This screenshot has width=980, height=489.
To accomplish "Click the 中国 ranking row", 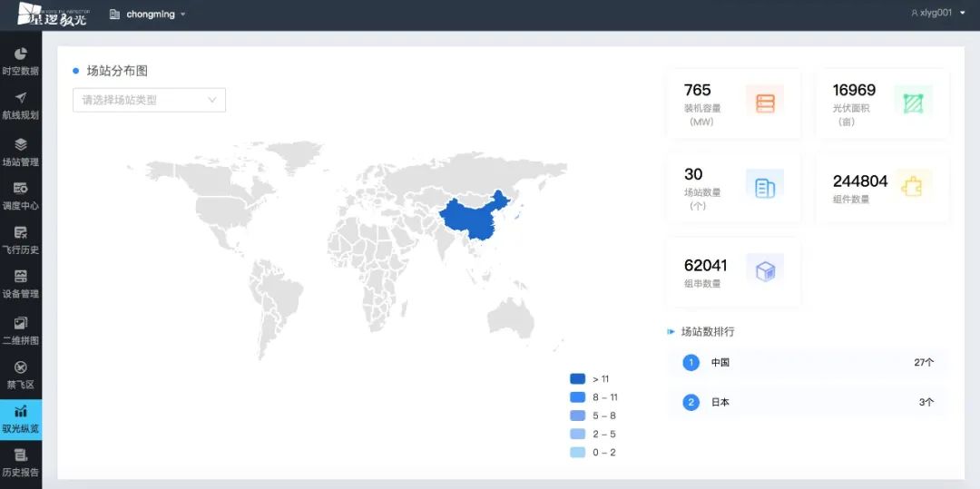I will coord(808,362).
